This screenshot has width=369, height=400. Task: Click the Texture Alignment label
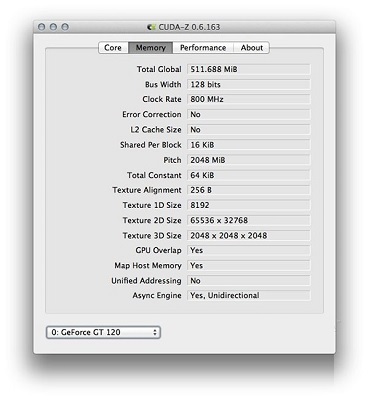pyautogui.click(x=147, y=190)
